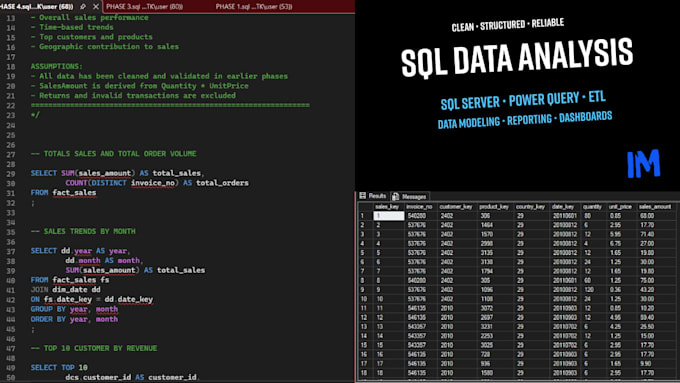Click unit_price cell 0.36
The image size is (680, 383).
[x=615, y=289]
